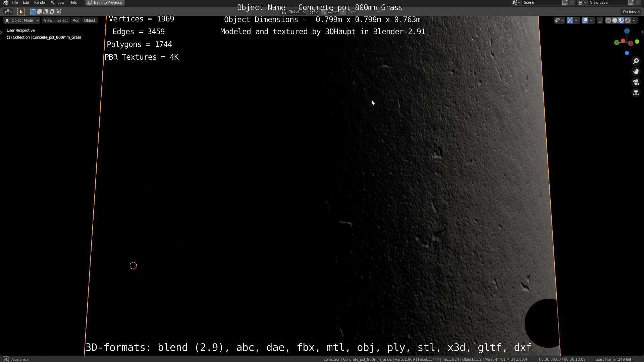Viewport: 644px width, 362px height.
Task: Click the Back to Previous button
Action: (x=105, y=2)
